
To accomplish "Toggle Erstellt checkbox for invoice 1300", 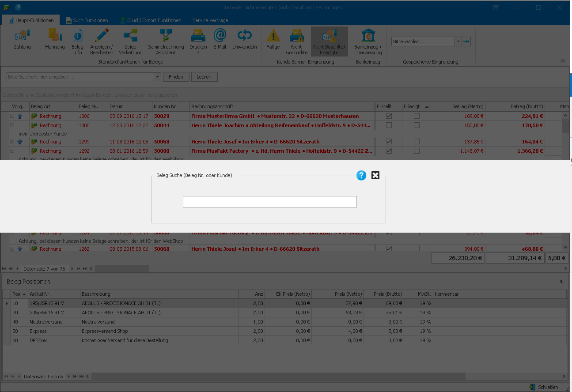I will pos(389,125).
